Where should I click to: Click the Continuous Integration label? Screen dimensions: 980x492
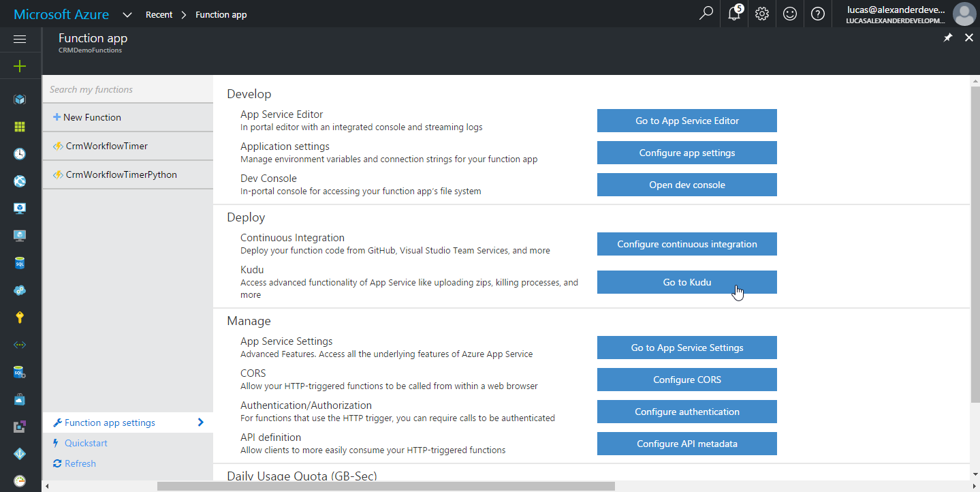[292, 238]
